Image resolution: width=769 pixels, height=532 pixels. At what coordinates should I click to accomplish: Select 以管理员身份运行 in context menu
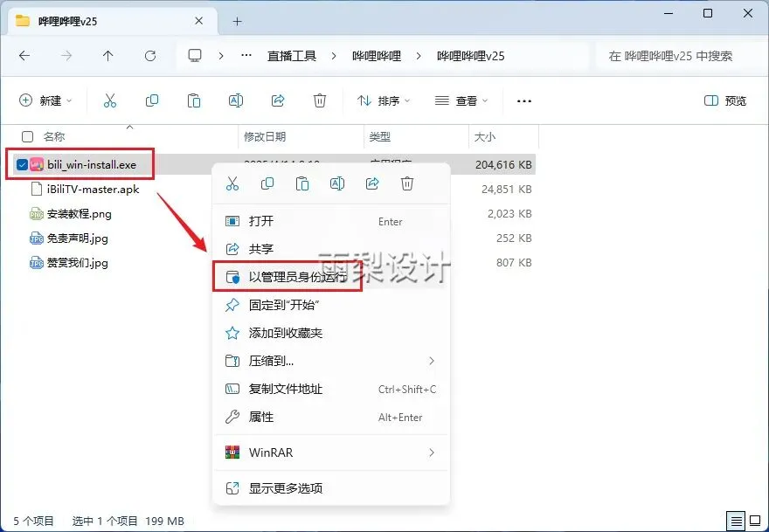(331, 277)
